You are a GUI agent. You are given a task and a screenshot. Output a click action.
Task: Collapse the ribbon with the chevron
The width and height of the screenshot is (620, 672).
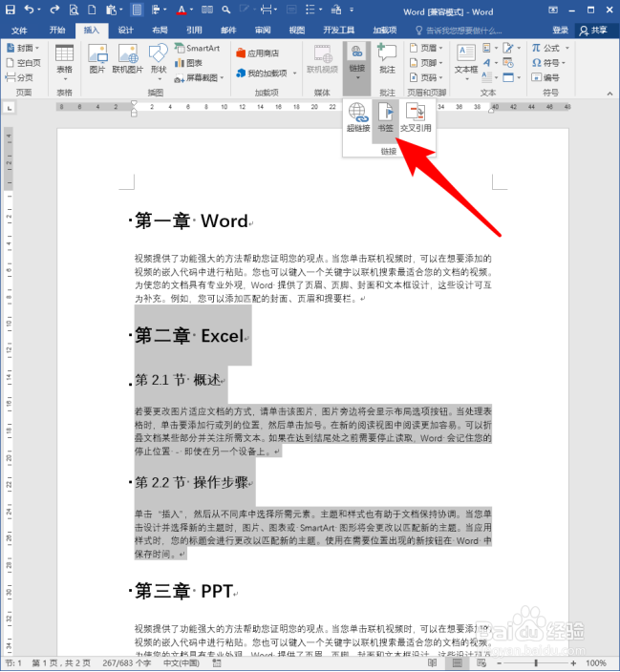pos(609,93)
